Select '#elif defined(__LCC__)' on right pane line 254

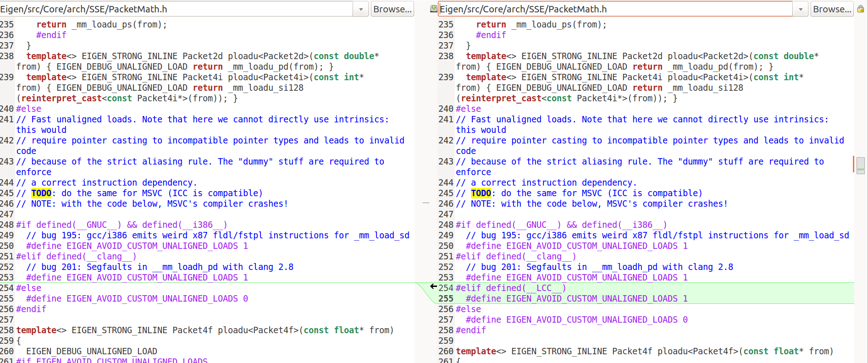(511, 288)
